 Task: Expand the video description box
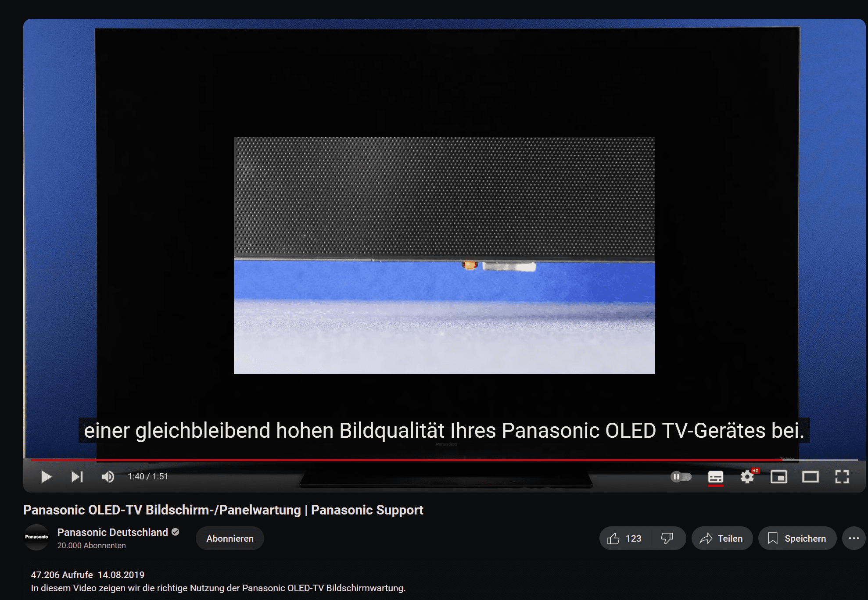[x=444, y=581]
